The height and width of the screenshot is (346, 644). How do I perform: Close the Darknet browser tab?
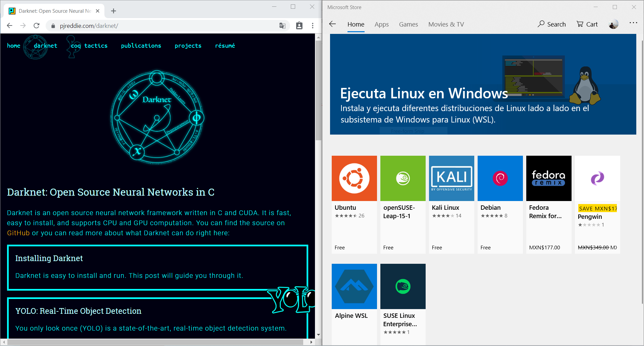98,11
